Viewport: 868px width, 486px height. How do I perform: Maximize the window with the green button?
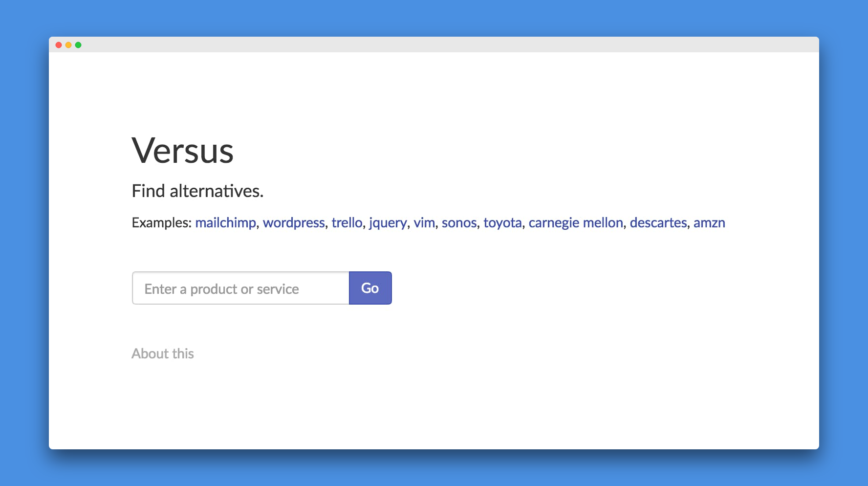(79, 44)
